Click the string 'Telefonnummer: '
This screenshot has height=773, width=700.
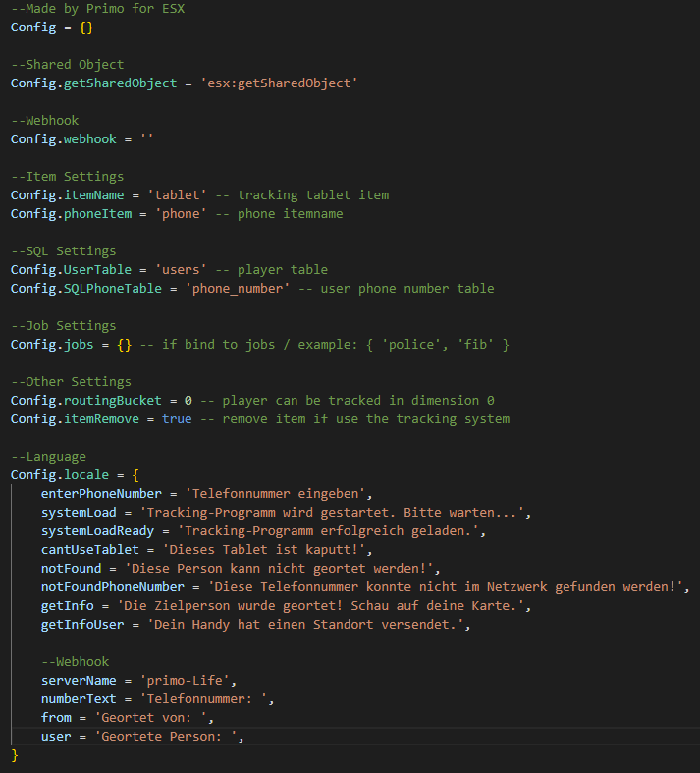coord(203,699)
